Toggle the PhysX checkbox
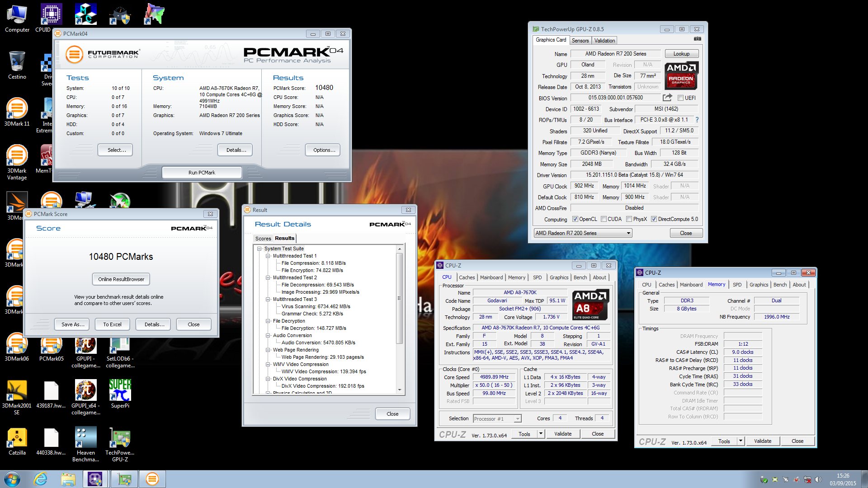Image resolution: width=868 pixels, height=488 pixels. click(629, 219)
